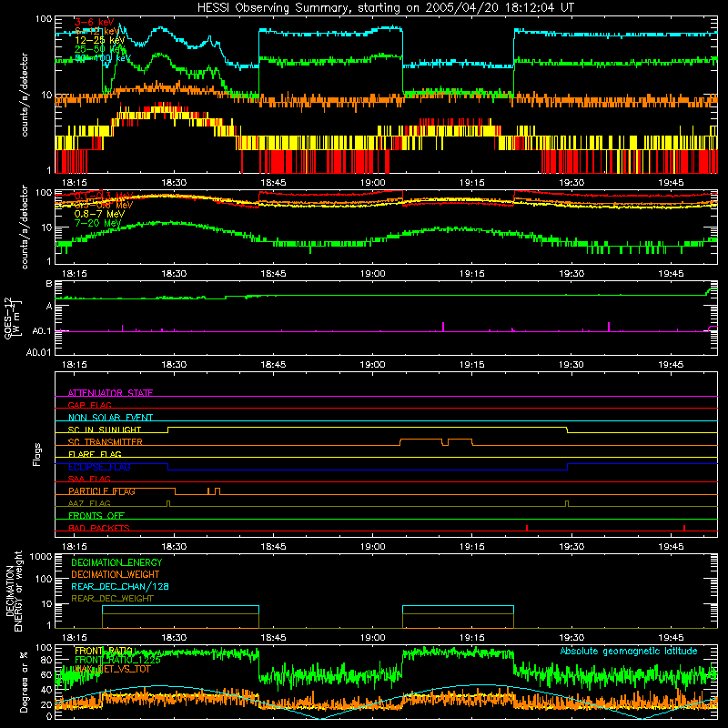Click the SC_IN_SUNLIGHT flag label
Image resolution: width=728 pixels, height=728 pixels.
pos(105,430)
